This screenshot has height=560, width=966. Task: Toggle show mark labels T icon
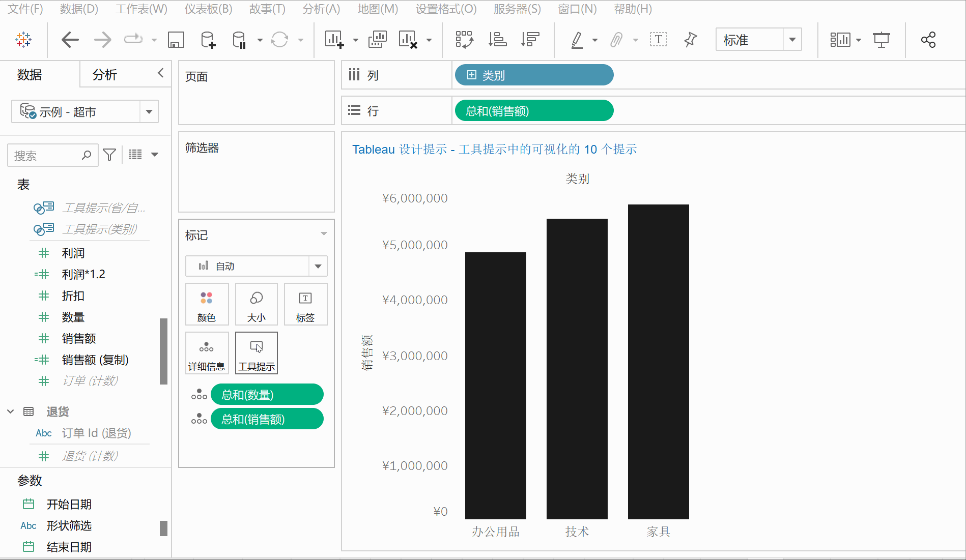click(x=659, y=40)
